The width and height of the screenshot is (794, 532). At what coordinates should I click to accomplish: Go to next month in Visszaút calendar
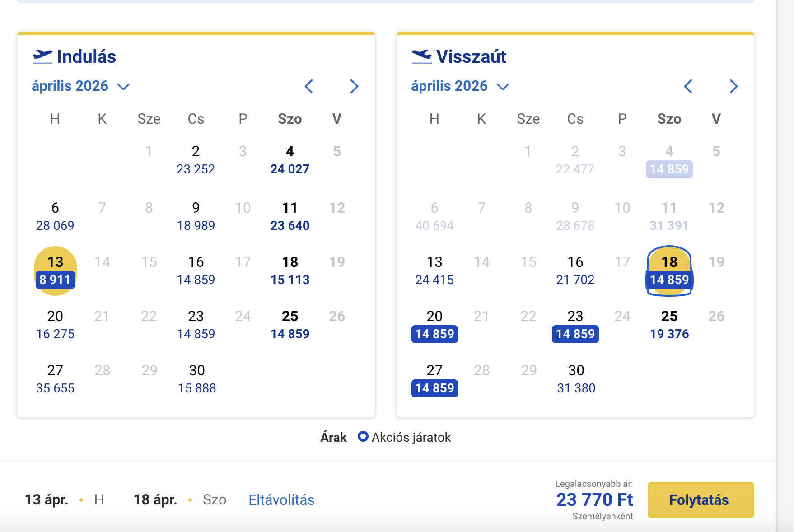click(x=733, y=86)
